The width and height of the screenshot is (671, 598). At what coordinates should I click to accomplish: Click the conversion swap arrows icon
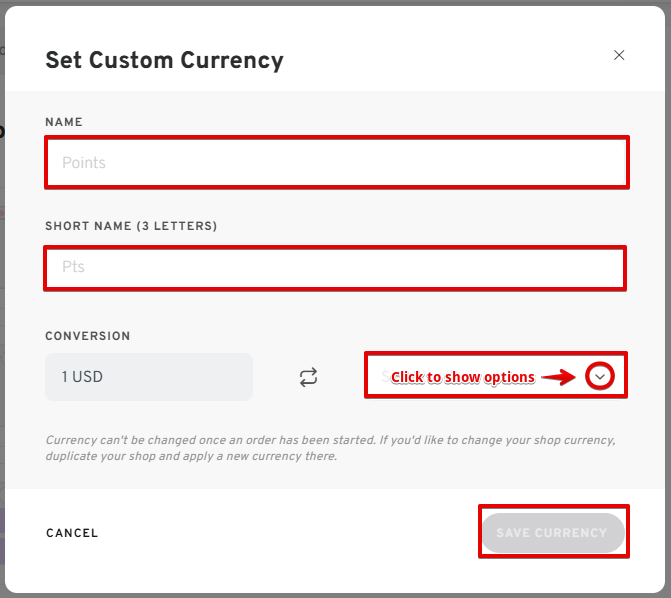tap(308, 377)
